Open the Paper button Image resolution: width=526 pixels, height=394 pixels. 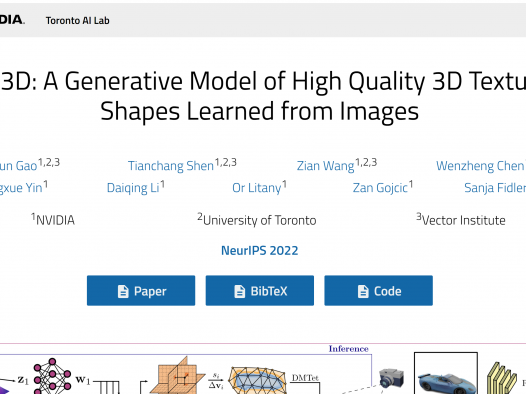click(141, 291)
